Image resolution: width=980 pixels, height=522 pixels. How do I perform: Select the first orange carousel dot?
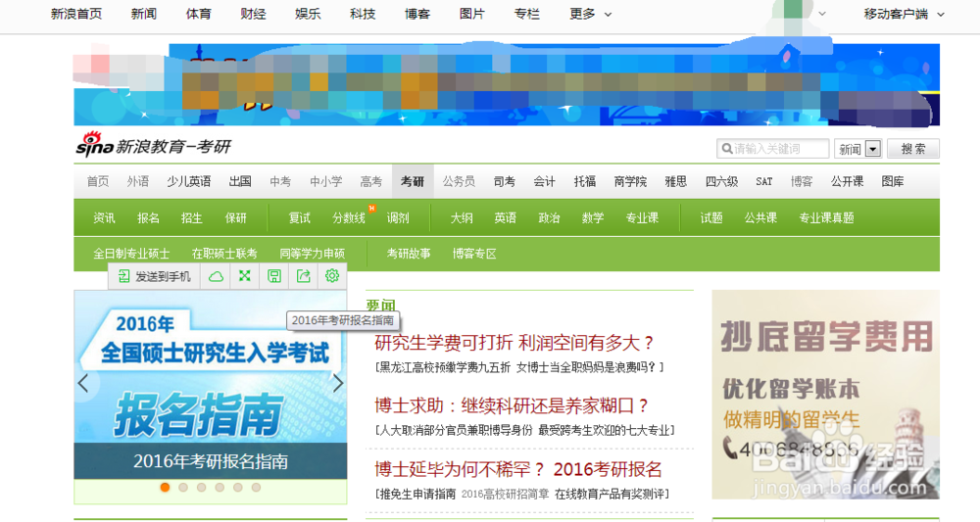coord(165,487)
